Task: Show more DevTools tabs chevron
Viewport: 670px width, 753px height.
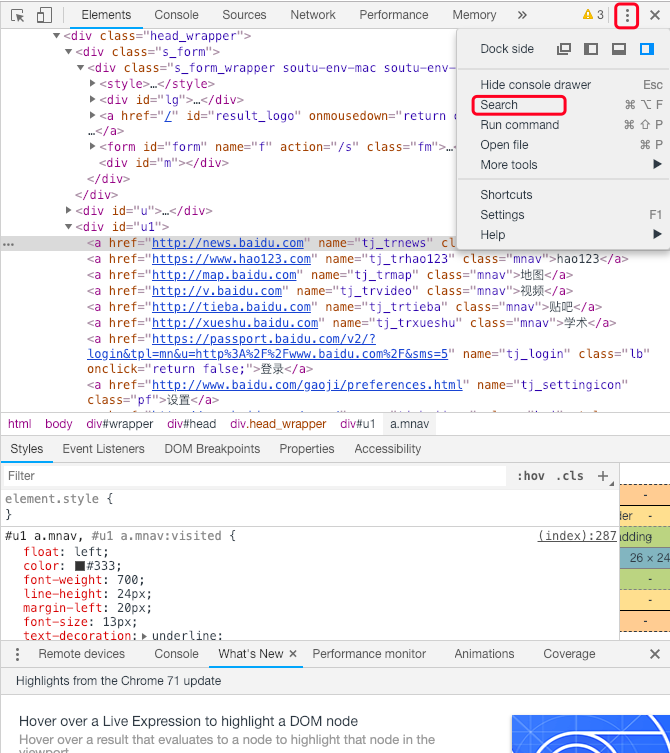Action: pyautogui.click(x=522, y=15)
